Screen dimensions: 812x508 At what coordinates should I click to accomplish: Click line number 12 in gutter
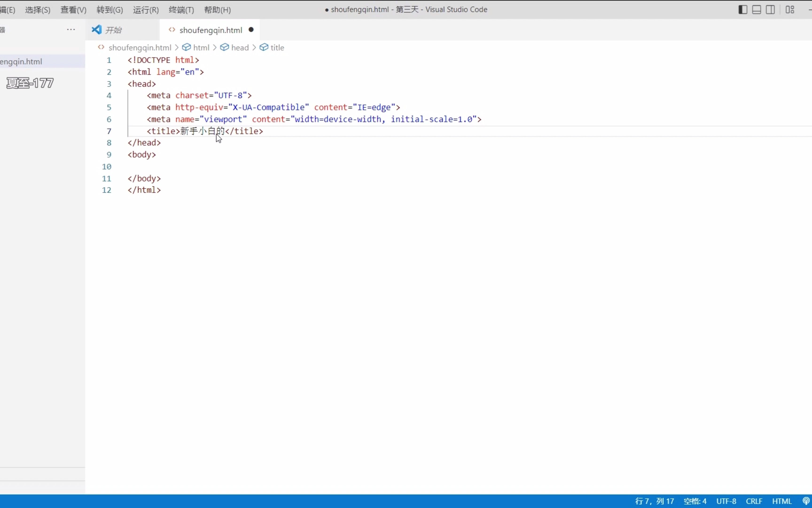107,190
